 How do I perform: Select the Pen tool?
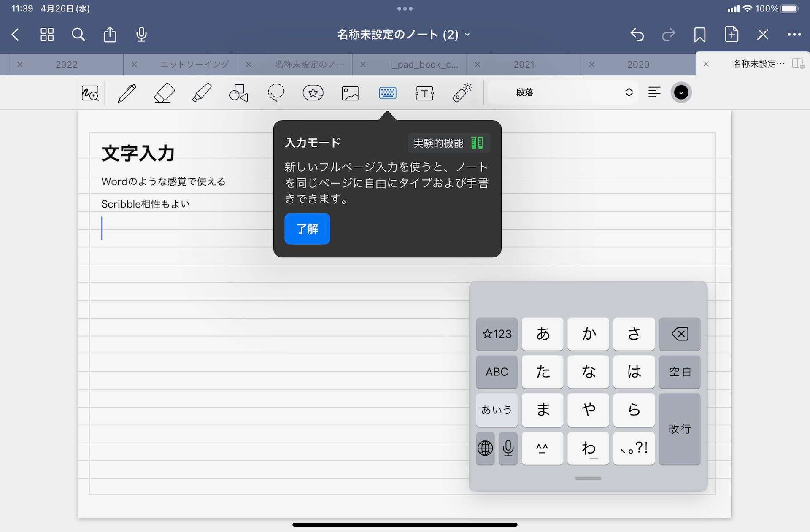click(127, 93)
